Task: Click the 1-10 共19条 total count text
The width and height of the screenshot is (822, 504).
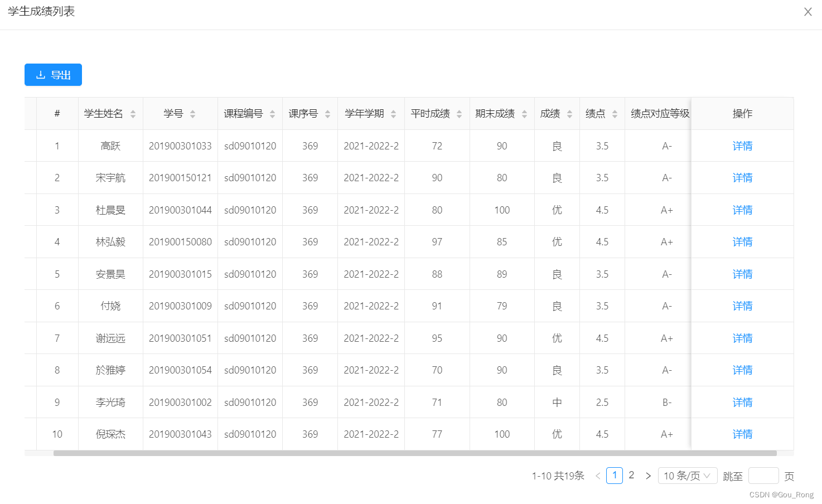Action: click(558, 476)
